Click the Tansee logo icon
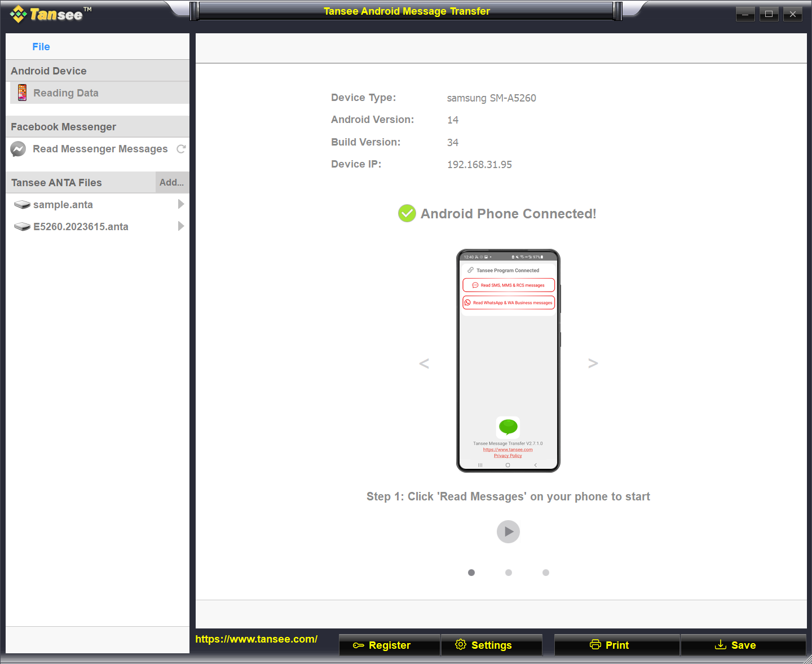Viewport: 812px width, 664px height. coord(18,14)
